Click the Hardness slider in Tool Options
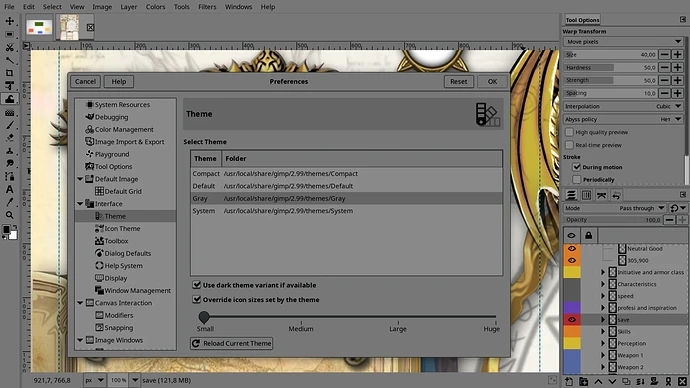 tap(610, 68)
